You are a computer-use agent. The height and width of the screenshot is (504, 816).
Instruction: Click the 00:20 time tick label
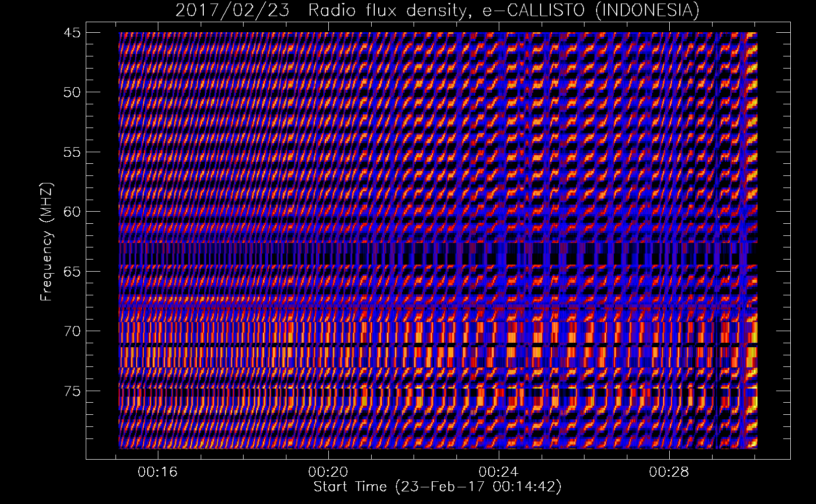tap(328, 472)
